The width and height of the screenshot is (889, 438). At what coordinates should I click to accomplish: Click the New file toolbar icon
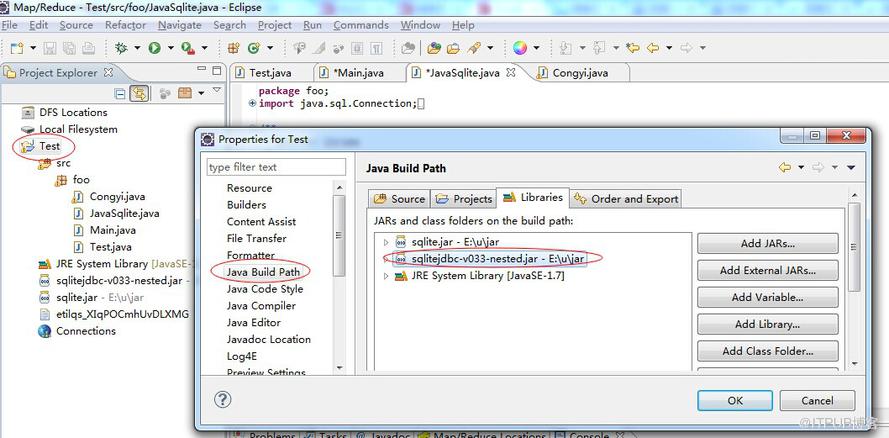point(17,48)
